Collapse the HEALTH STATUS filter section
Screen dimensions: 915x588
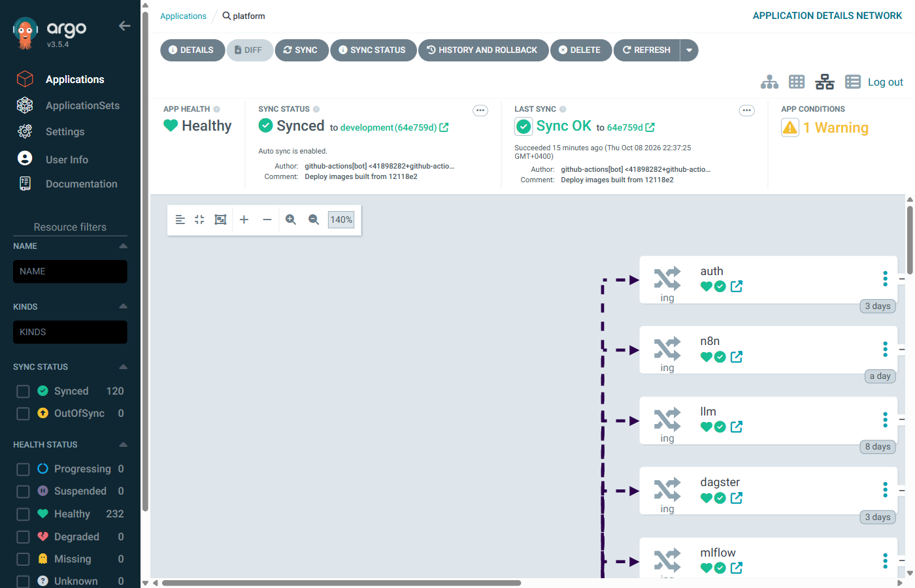point(123,444)
